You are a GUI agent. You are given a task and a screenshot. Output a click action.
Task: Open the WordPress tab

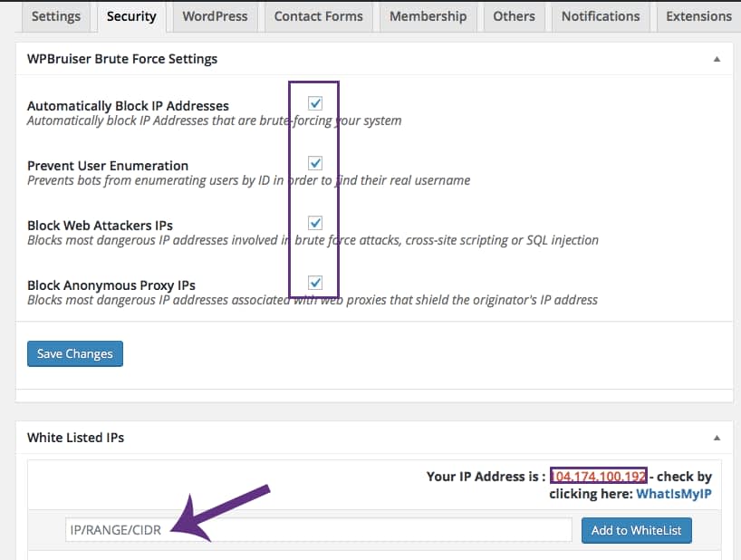click(x=216, y=16)
